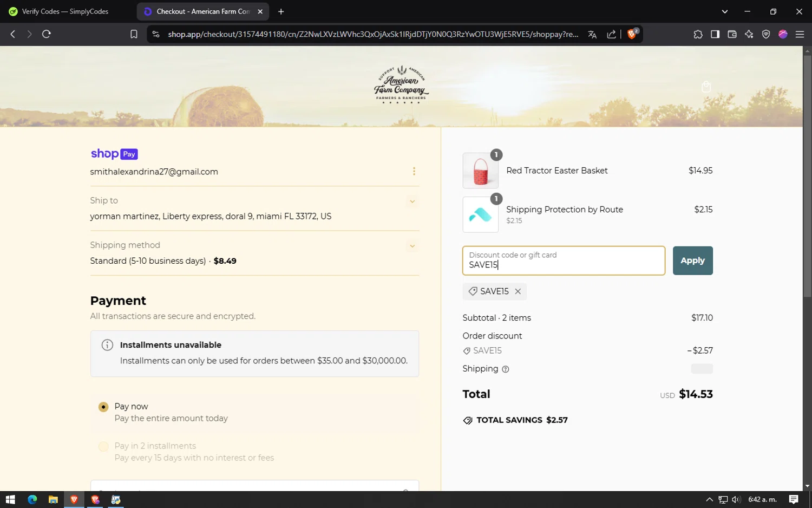This screenshot has width=812, height=508.
Task: Open the shopping bag cart icon
Action: click(706, 87)
